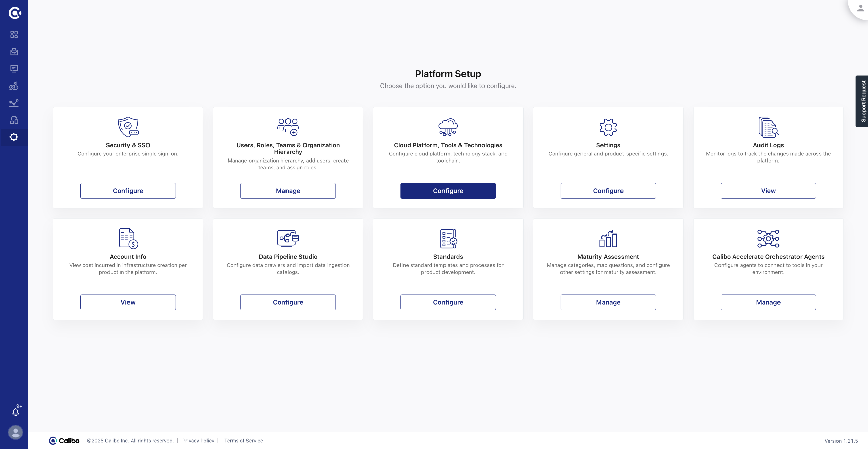This screenshot has height=449, width=868.
Task: Click the Calibo logo in the sidebar
Action: tap(15, 13)
